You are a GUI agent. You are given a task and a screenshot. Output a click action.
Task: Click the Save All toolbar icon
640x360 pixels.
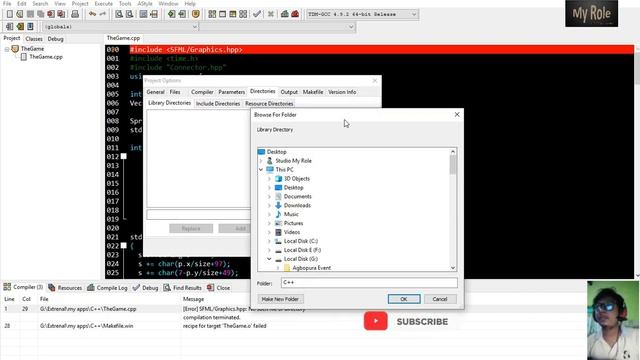[40, 14]
